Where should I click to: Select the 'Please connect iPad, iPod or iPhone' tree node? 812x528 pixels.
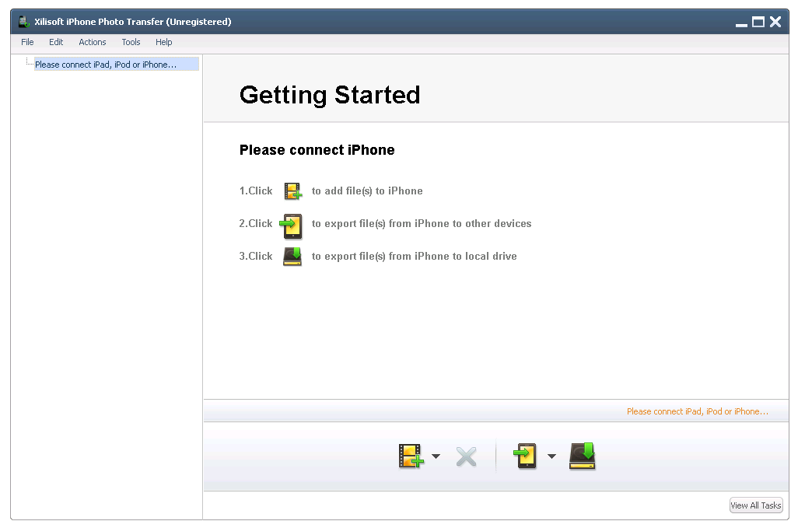click(x=106, y=65)
